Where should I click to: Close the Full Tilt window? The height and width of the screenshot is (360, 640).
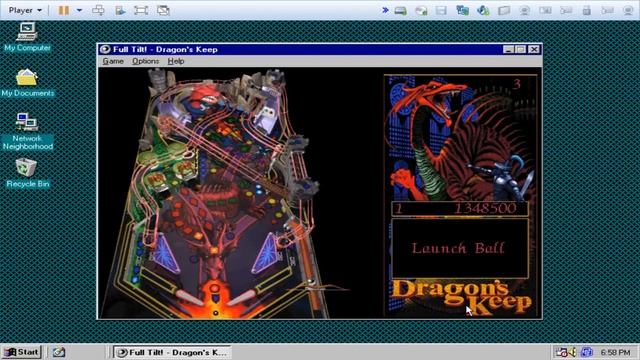(x=534, y=49)
